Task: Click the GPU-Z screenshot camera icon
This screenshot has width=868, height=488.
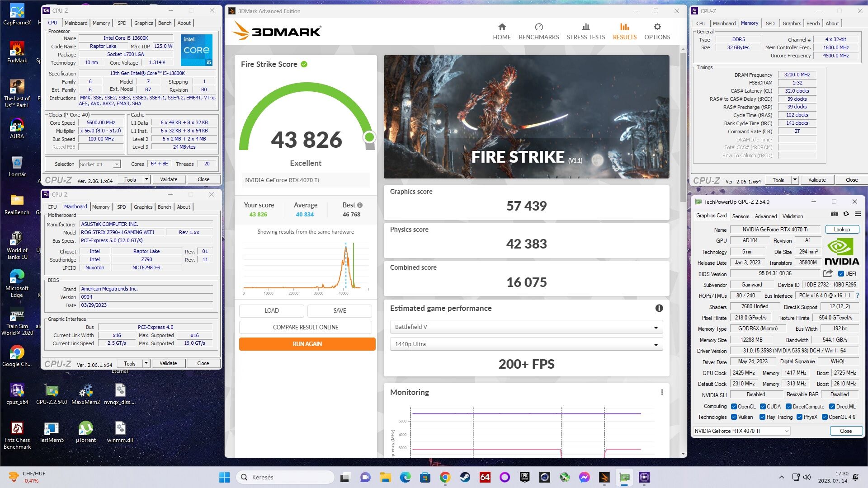Action: (835, 214)
